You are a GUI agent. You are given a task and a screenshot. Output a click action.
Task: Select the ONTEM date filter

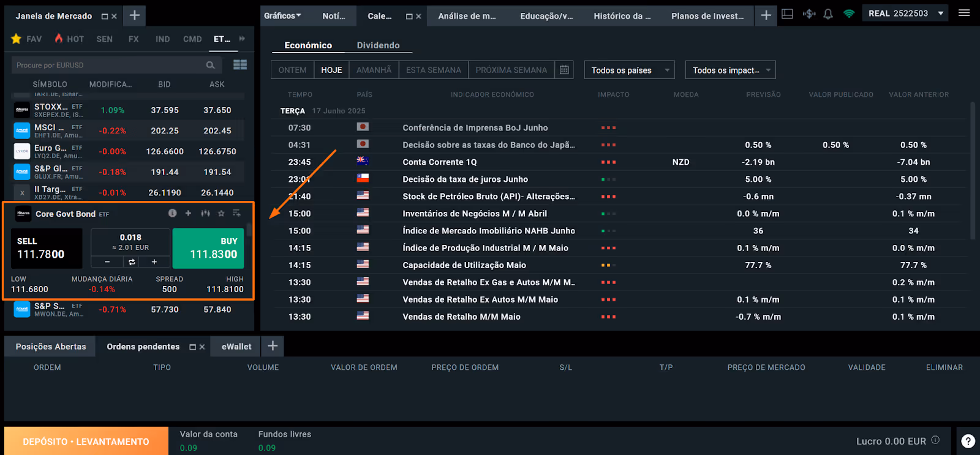(292, 70)
